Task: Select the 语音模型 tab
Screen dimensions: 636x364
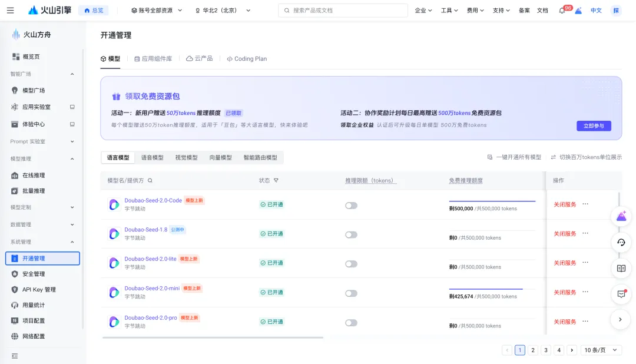Action: click(152, 158)
